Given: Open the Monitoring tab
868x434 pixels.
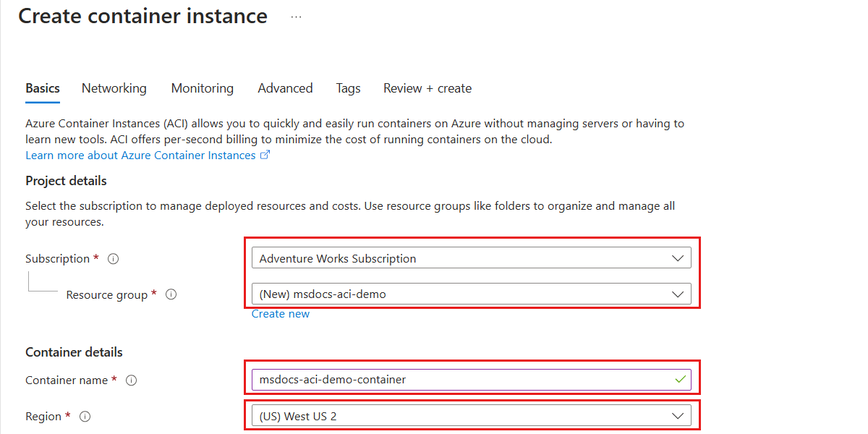Looking at the screenshot, I should [203, 88].
